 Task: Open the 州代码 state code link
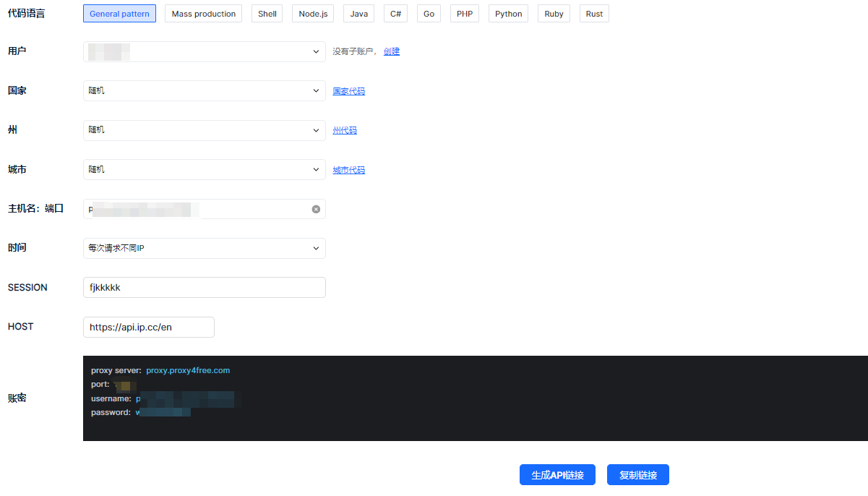pyautogui.click(x=345, y=130)
